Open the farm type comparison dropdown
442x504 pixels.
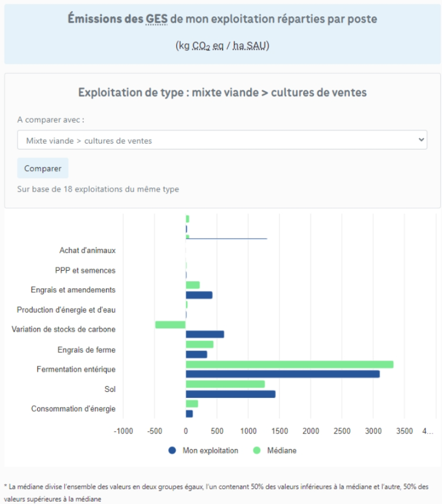tap(222, 140)
